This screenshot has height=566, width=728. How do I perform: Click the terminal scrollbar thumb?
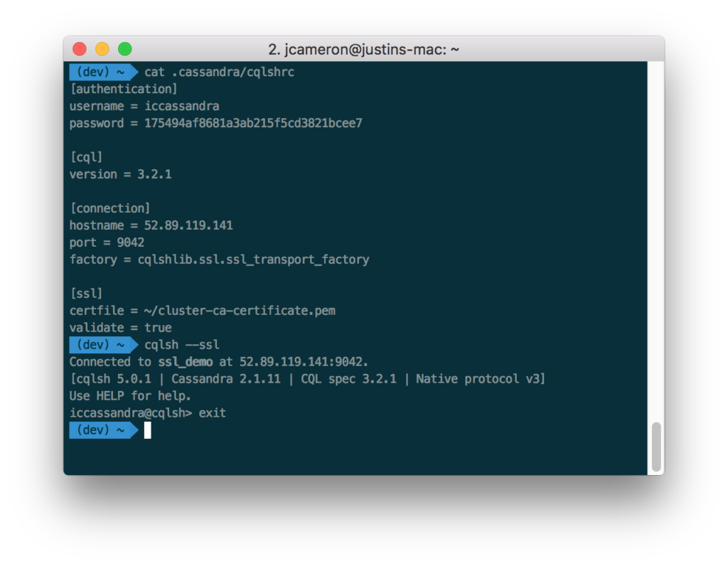(656, 447)
